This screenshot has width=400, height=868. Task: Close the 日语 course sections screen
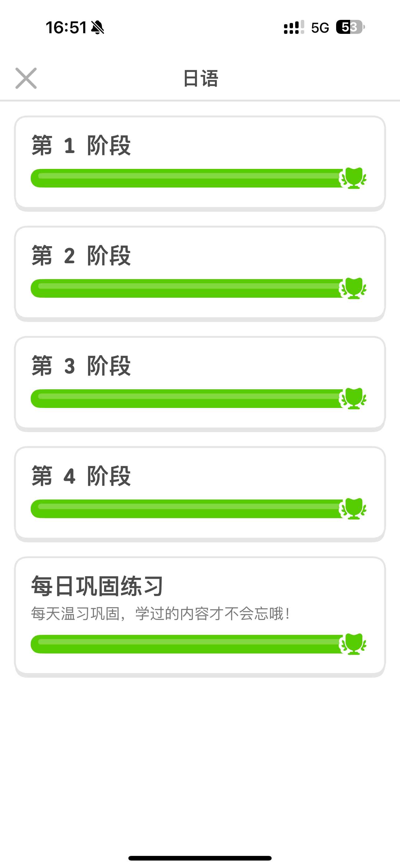pos(26,78)
